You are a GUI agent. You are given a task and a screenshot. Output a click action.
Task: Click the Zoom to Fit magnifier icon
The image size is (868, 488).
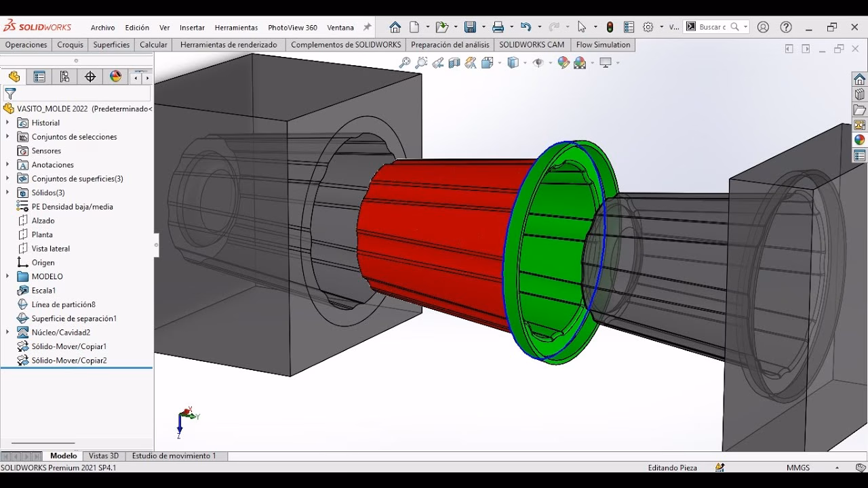[405, 63]
